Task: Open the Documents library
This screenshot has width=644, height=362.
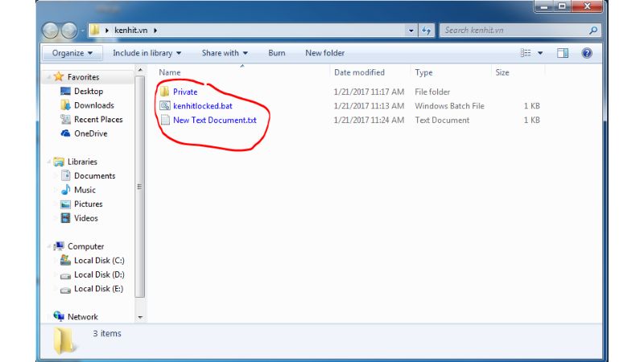Action: pos(94,175)
